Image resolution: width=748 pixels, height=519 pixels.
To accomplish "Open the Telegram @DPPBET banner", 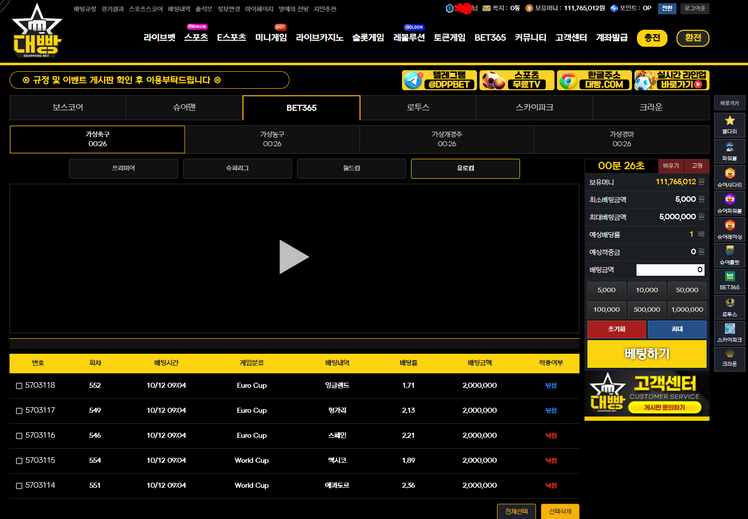I will pyautogui.click(x=438, y=80).
